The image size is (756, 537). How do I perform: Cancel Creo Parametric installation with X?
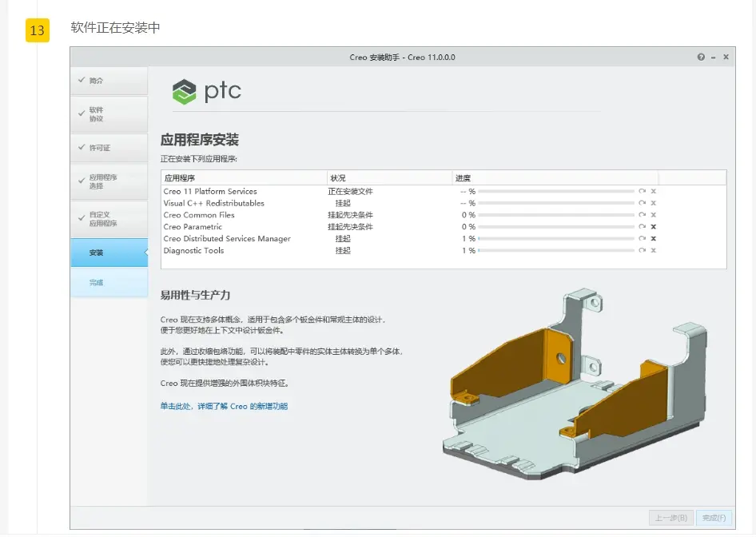point(653,227)
